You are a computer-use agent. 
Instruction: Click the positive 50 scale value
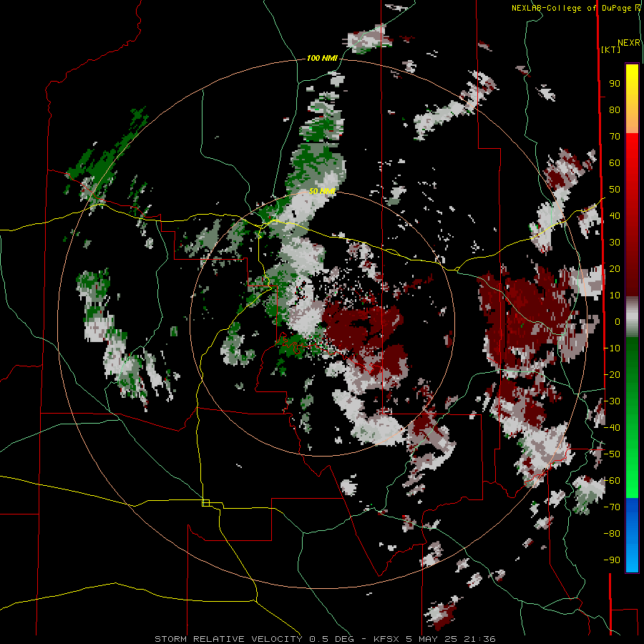[615, 190]
